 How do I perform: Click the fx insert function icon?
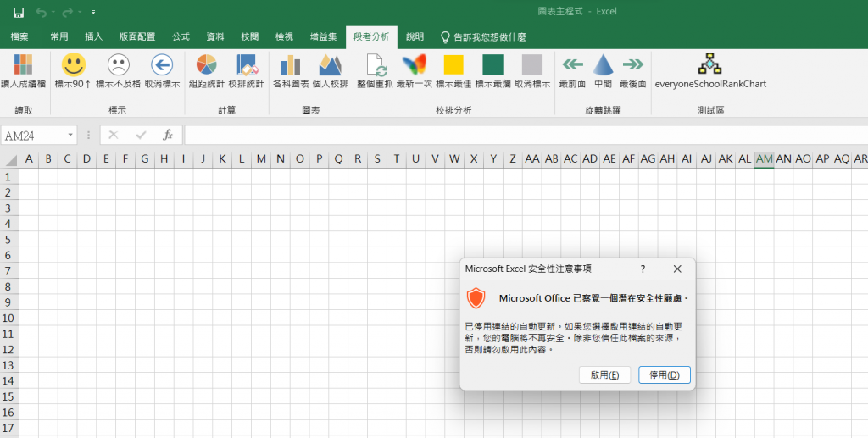coord(168,135)
